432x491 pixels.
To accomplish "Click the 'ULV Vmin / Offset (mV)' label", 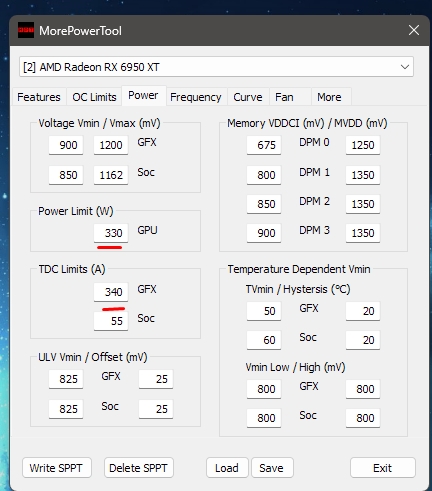I will click(x=93, y=357).
